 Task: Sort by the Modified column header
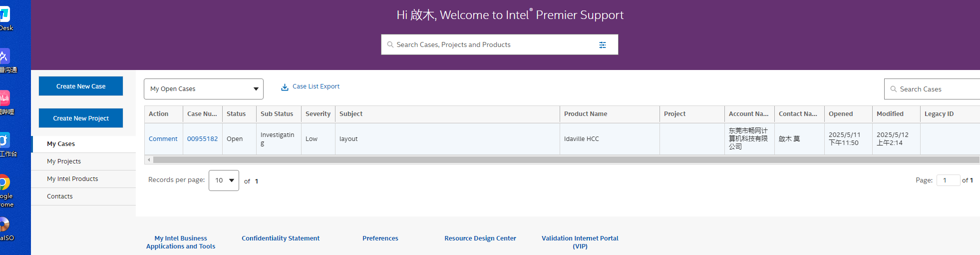896,114
